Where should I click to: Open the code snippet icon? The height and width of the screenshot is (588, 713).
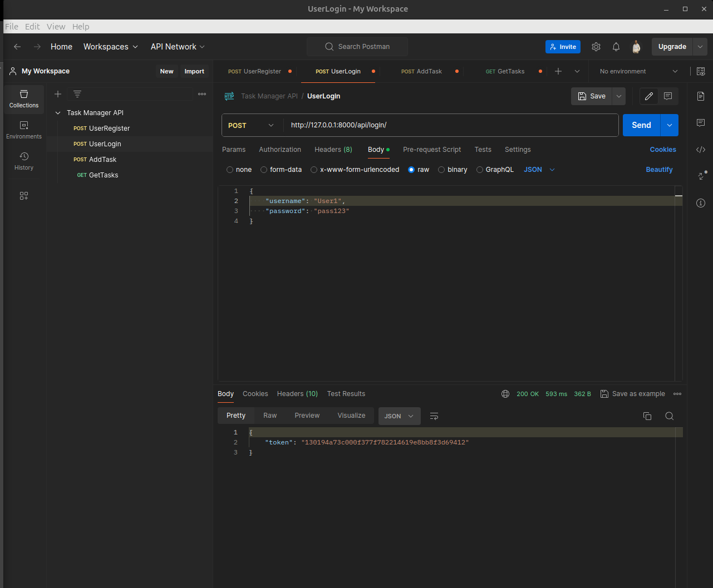click(x=701, y=149)
